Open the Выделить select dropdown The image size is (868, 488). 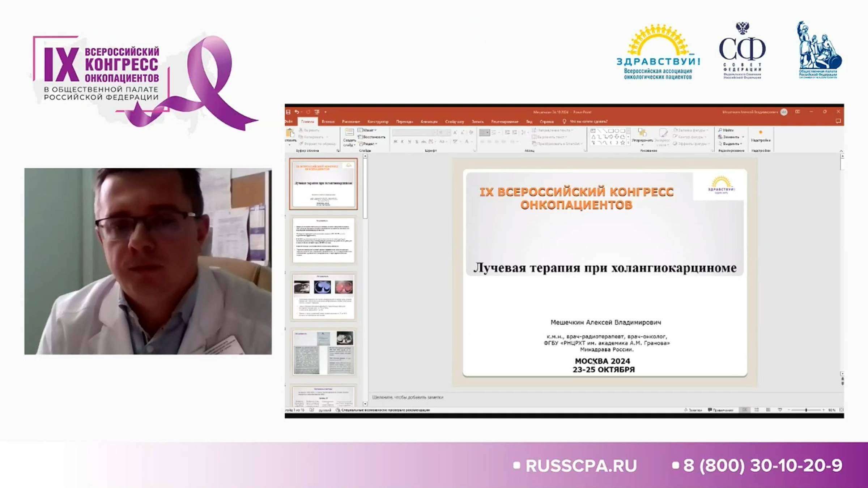(731, 144)
